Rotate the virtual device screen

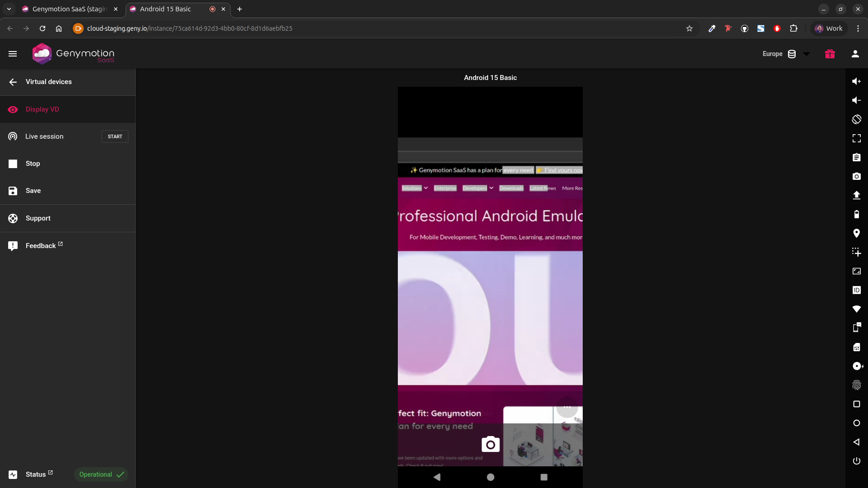tap(856, 119)
